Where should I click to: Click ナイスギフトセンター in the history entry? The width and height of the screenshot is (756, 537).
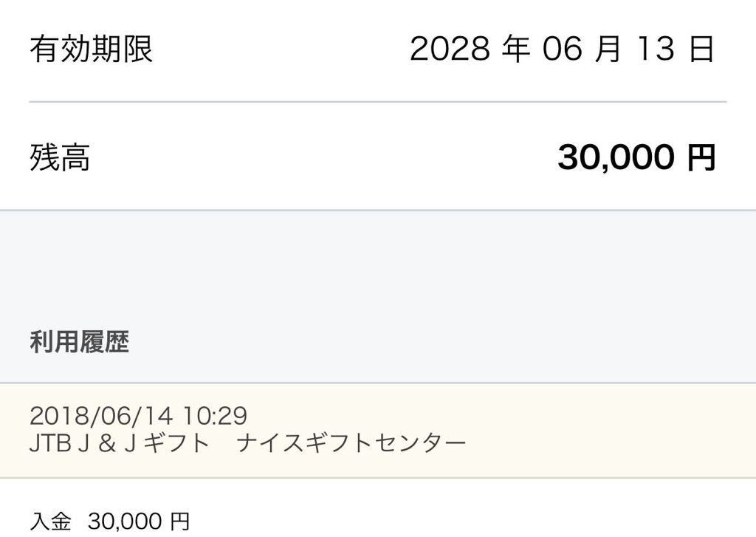(x=351, y=444)
